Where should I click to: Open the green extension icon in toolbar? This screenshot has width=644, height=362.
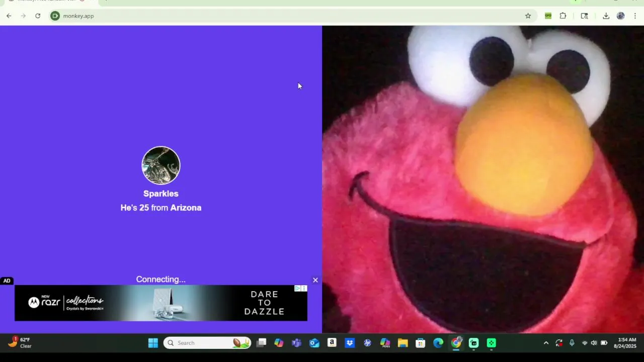click(548, 16)
